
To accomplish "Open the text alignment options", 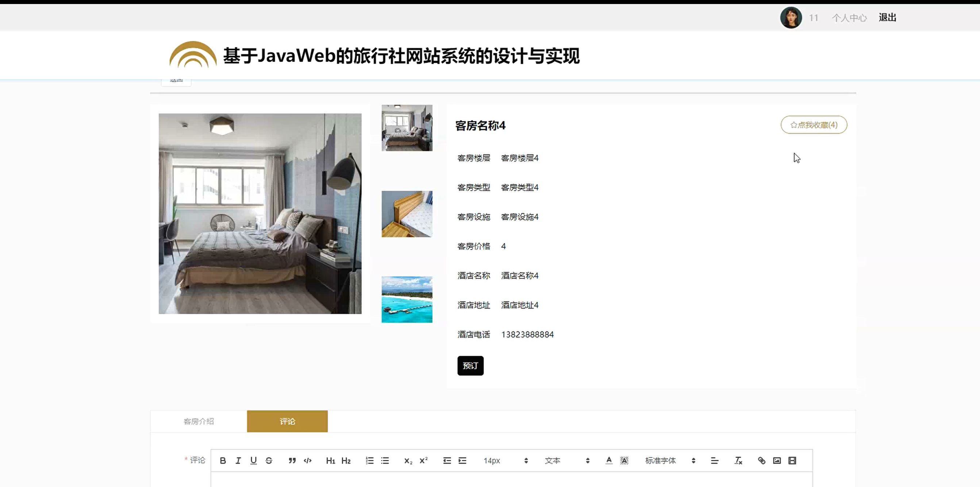I will (714, 460).
